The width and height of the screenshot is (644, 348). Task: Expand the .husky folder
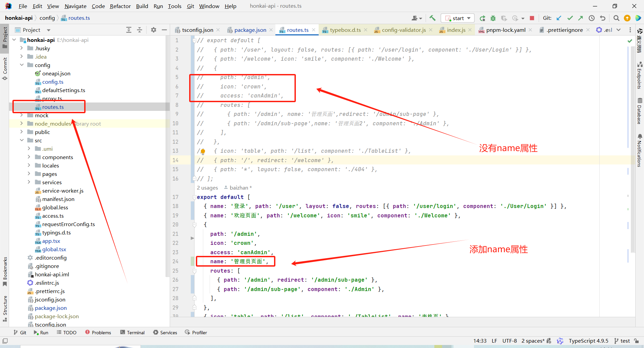(22, 48)
